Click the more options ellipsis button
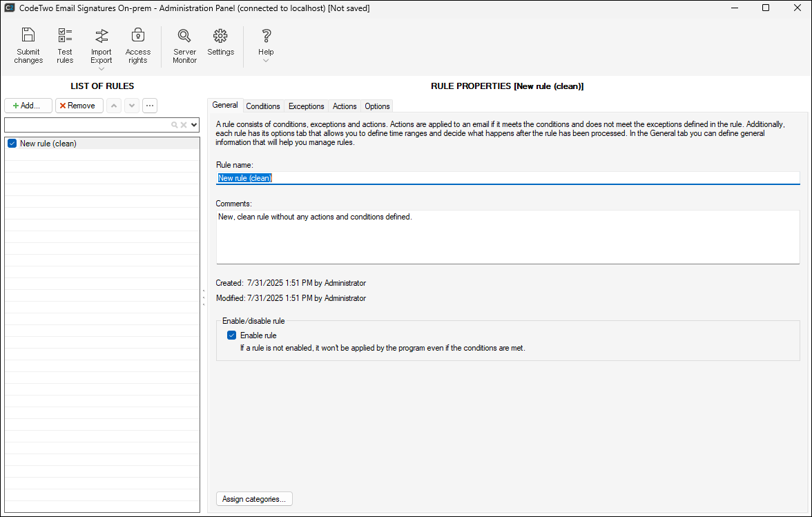The height and width of the screenshot is (517, 812). click(x=150, y=106)
